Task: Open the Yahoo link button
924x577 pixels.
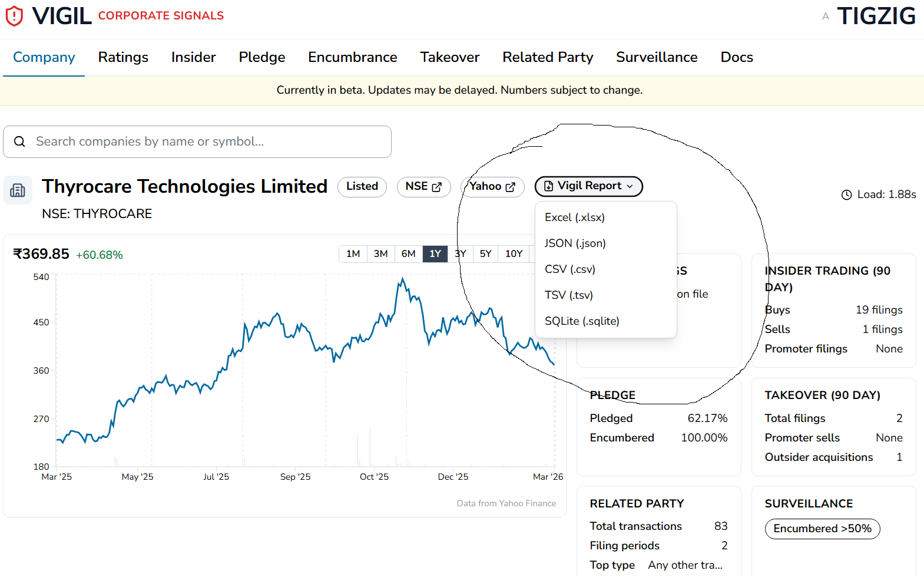Action: (492, 186)
